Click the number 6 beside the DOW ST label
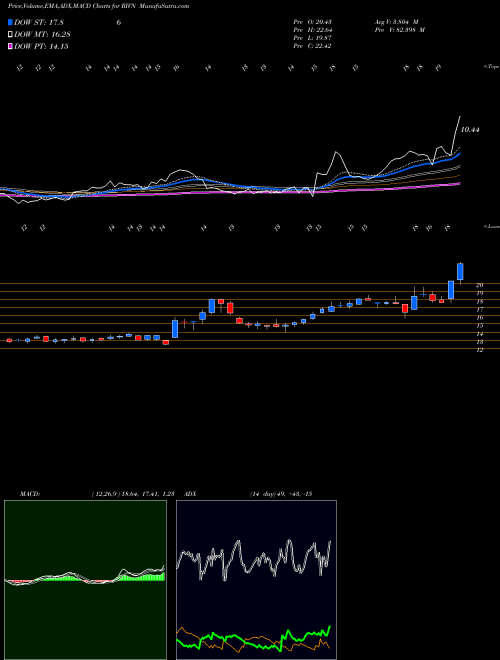 pos(119,23)
